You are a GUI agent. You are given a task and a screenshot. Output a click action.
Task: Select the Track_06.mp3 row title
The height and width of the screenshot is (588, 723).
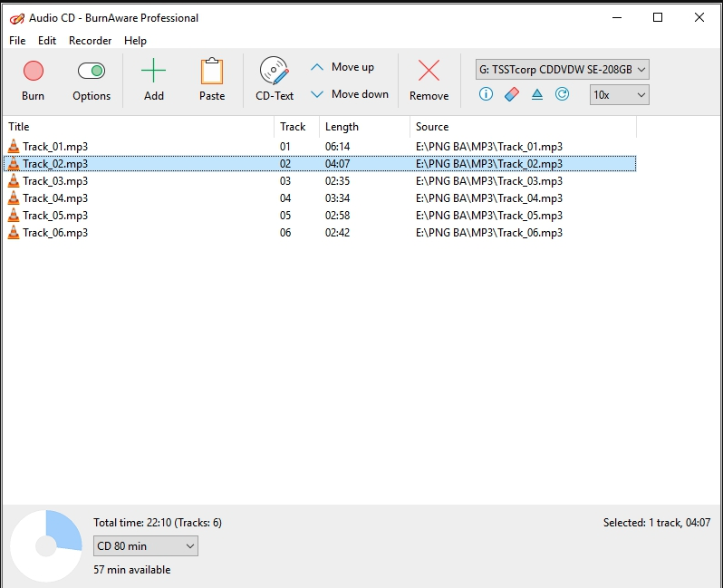coord(55,233)
